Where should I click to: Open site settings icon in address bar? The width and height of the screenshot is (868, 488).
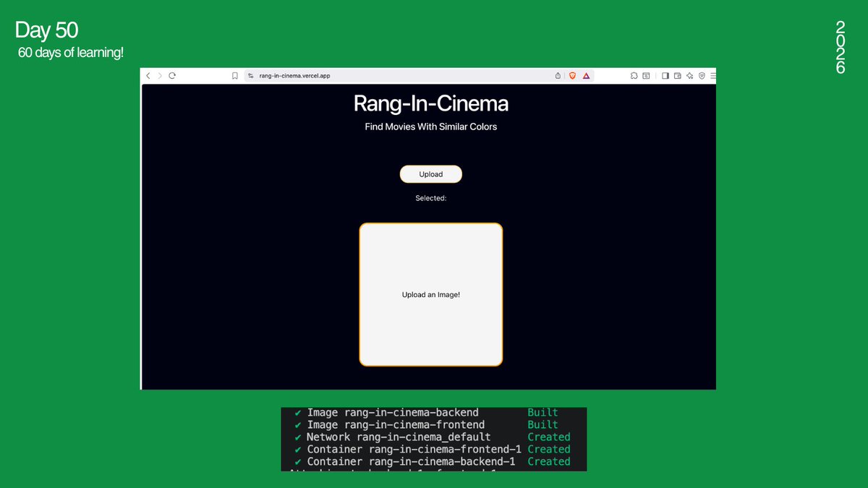[x=251, y=75]
